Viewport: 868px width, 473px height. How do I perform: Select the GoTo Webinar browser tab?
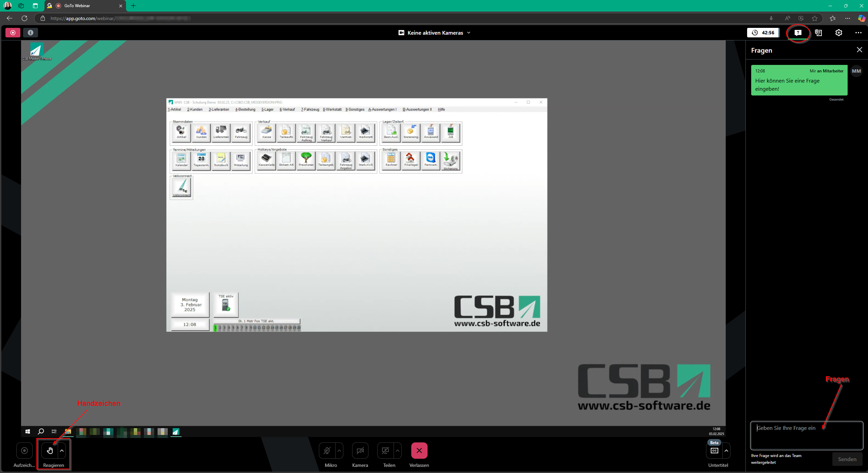tap(85, 6)
